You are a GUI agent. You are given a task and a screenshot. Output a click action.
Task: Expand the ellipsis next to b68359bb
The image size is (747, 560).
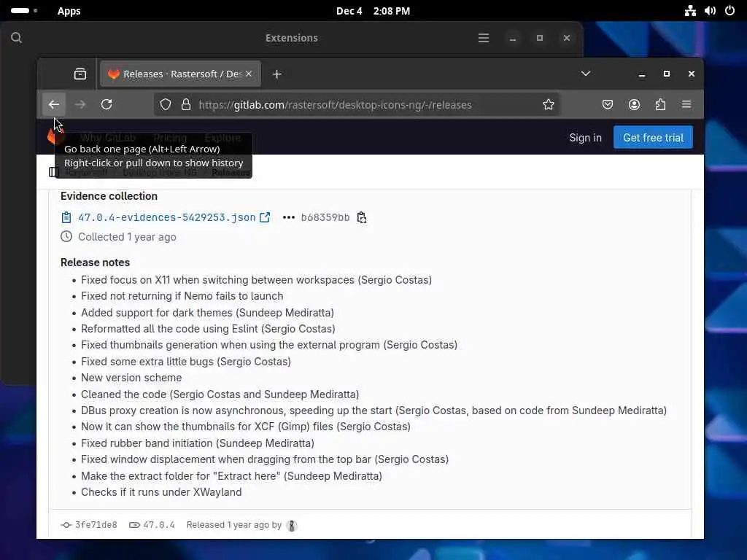(288, 217)
